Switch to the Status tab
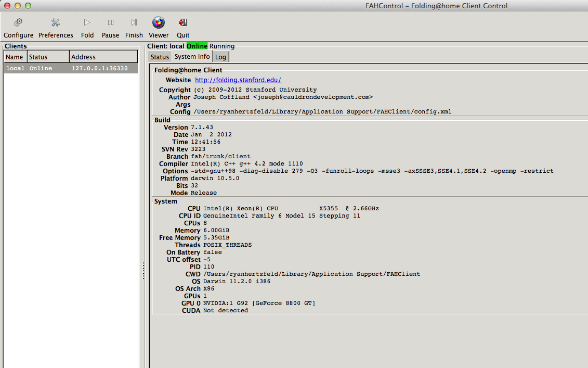 point(160,57)
